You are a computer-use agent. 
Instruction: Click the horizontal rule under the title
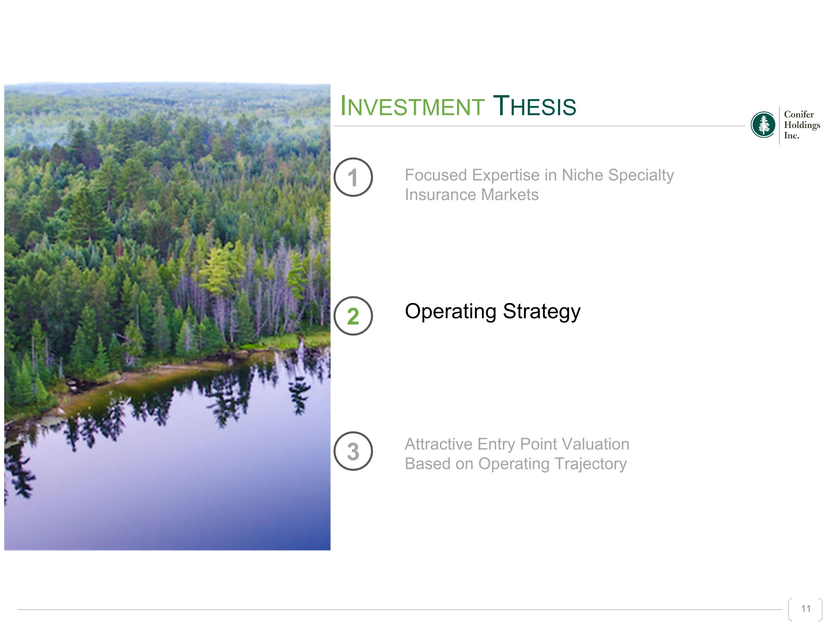[539, 126]
